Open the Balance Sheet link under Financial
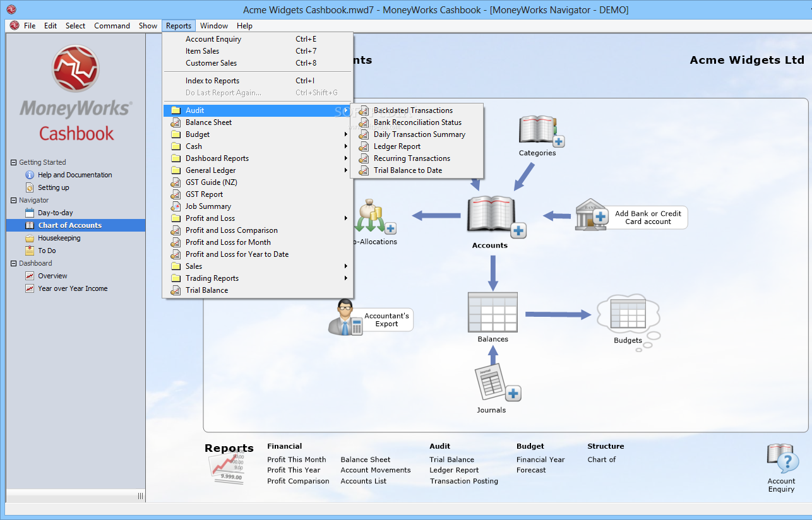The width and height of the screenshot is (812, 520). coord(366,459)
